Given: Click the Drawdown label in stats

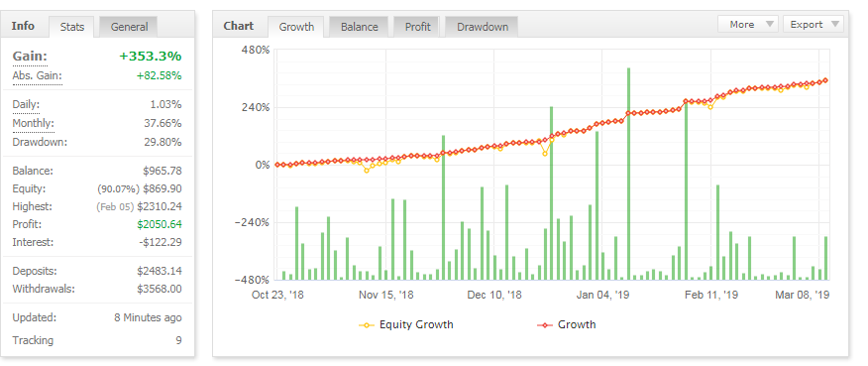Looking at the screenshot, I should (40, 142).
